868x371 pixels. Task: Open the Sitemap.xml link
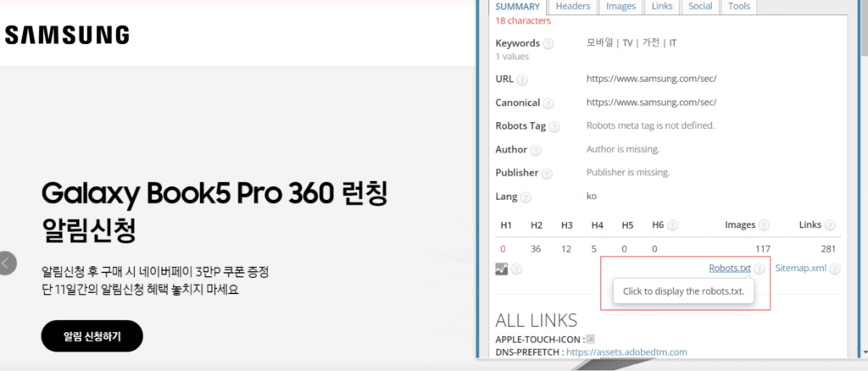click(x=800, y=269)
